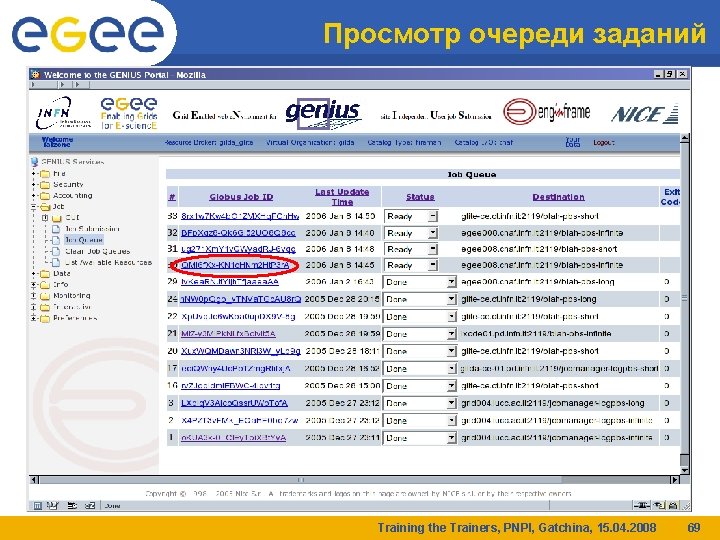
Task: Click the Monitoring folder icon in tree
Action: click(45, 296)
